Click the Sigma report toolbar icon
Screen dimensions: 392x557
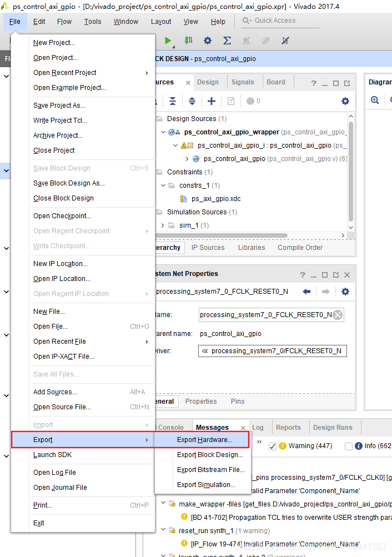pos(227,41)
